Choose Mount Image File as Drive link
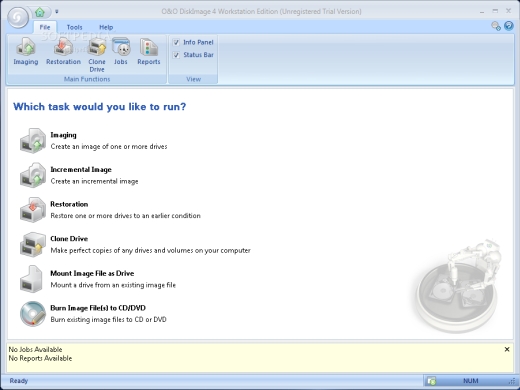Screen dimensions: 520x390 [92, 273]
